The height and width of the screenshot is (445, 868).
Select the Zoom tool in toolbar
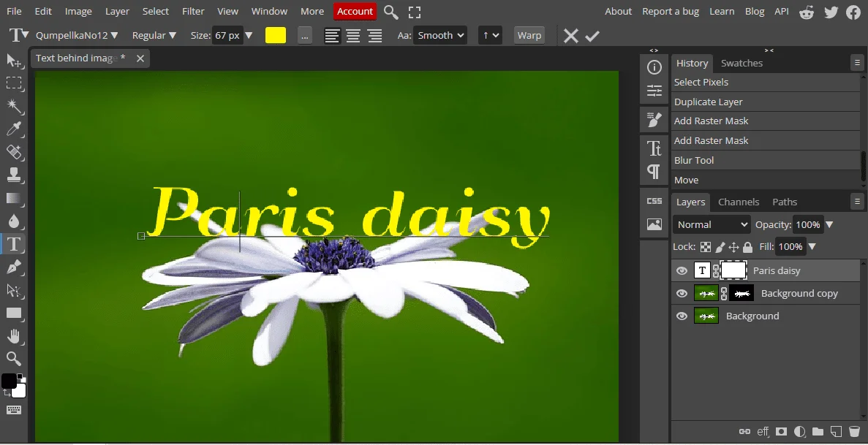(14, 358)
